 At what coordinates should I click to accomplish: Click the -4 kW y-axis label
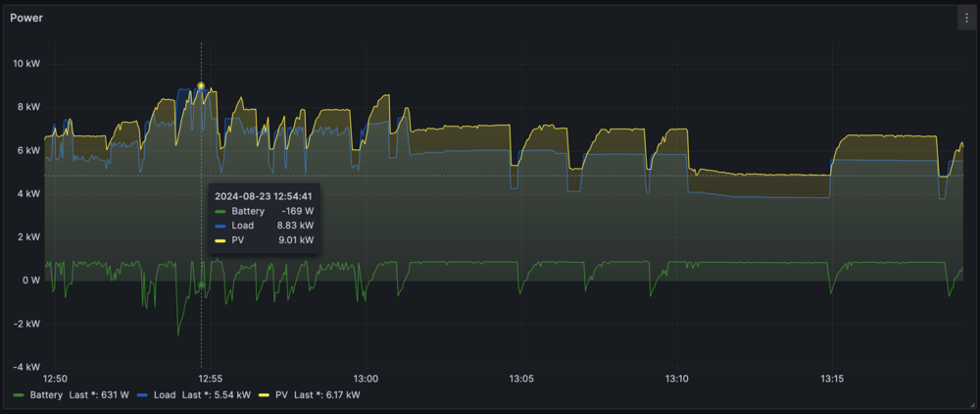[x=27, y=367]
